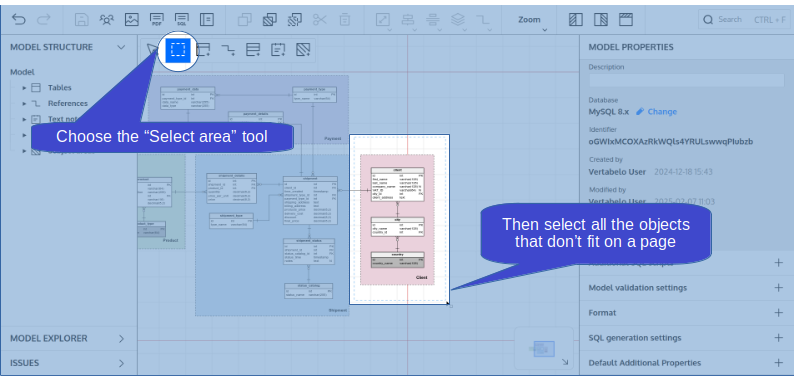This screenshot has width=794, height=376.
Task: Select the client table in diagram
Action: pos(398,184)
